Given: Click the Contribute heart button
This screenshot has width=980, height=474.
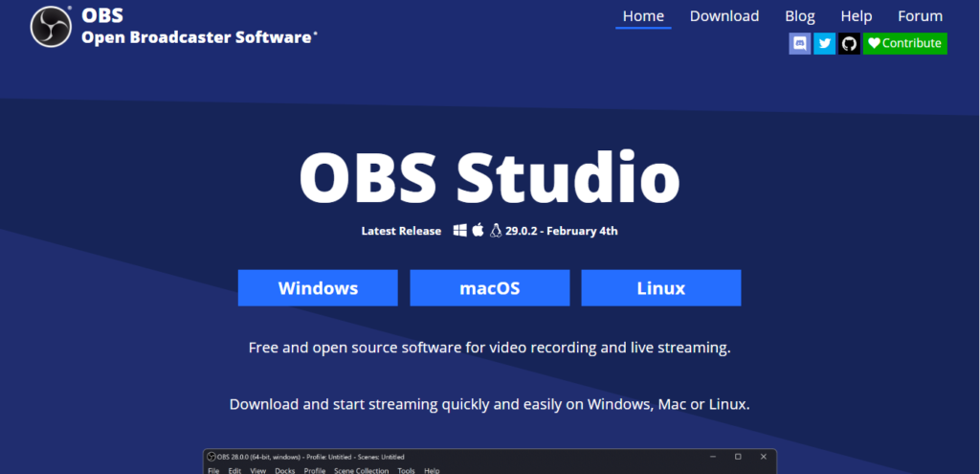Looking at the screenshot, I should 905,43.
